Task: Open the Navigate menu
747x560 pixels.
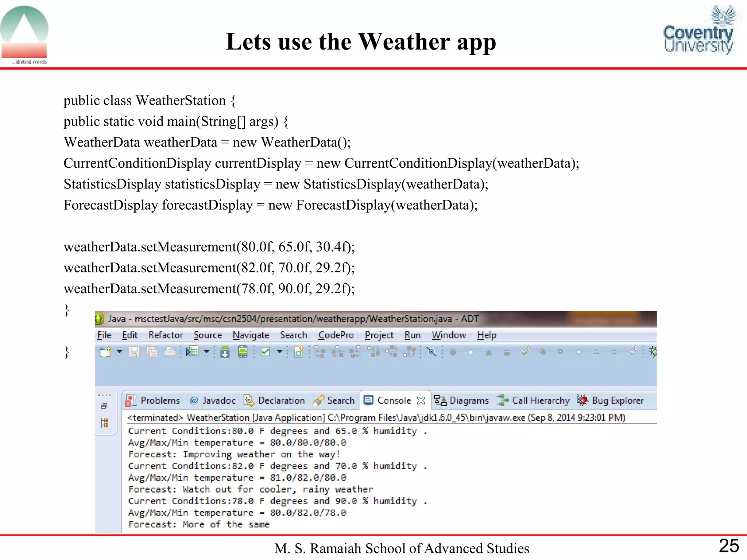Action: click(x=251, y=335)
